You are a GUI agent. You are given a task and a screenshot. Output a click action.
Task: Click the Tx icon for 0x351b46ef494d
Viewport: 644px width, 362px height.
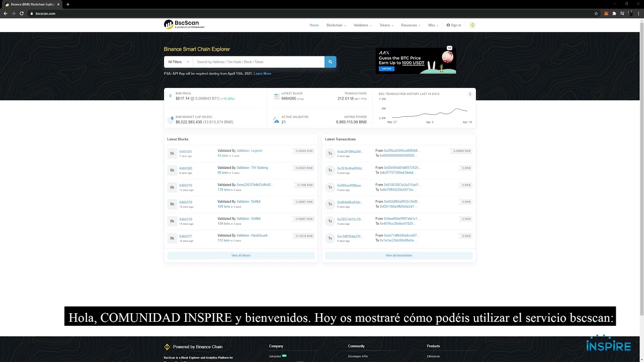[x=330, y=170]
